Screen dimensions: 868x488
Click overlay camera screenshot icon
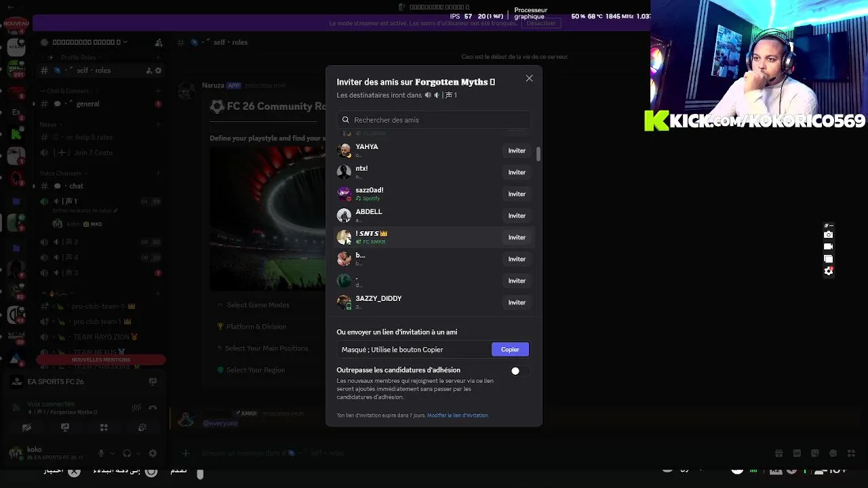(829, 235)
